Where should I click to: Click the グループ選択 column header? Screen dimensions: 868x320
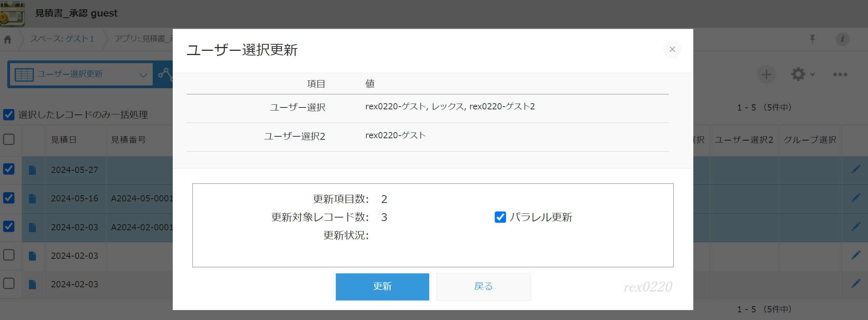tap(810, 140)
